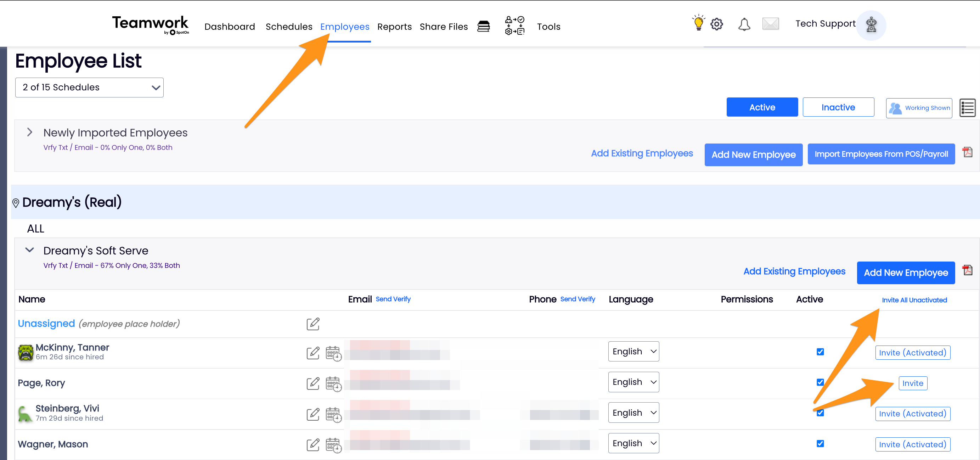This screenshot has width=980, height=460.
Task: Click the lightbulb tips icon
Action: (698, 24)
